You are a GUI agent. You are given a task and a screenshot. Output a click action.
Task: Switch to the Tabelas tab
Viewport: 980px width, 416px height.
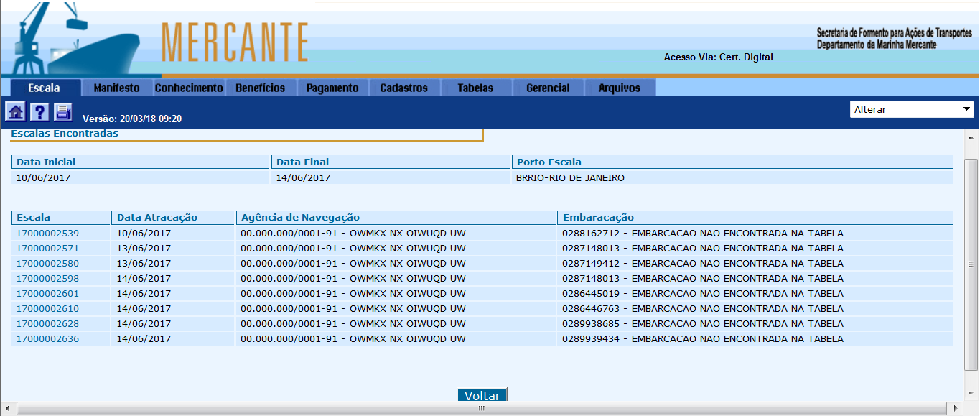475,88
